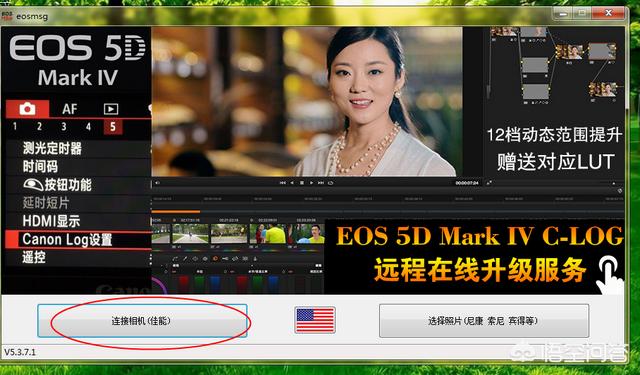Open the EOS 5D Mark IV C-LOG upgrade banner
The image size is (640, 375).
click(474, 256)
